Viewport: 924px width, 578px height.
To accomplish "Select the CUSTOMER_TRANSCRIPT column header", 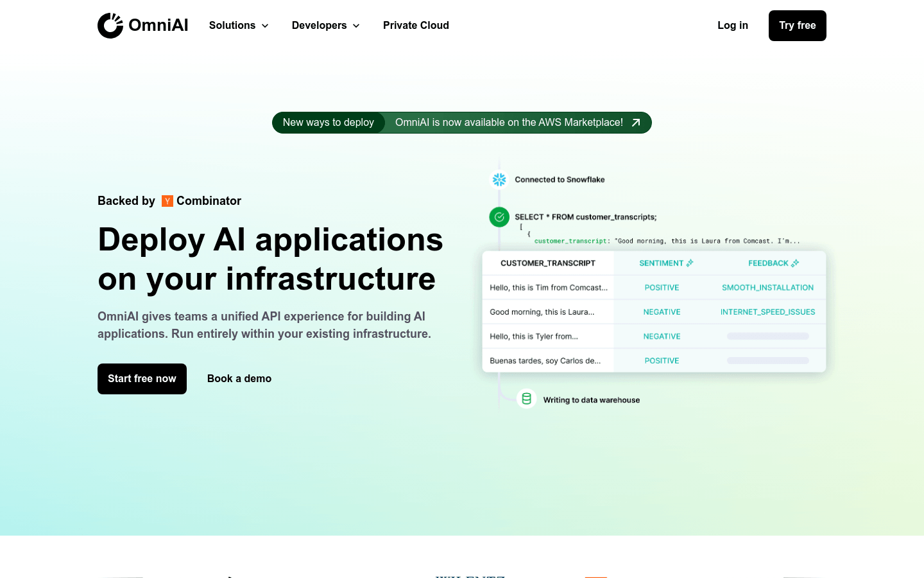I will click(548, 263).
